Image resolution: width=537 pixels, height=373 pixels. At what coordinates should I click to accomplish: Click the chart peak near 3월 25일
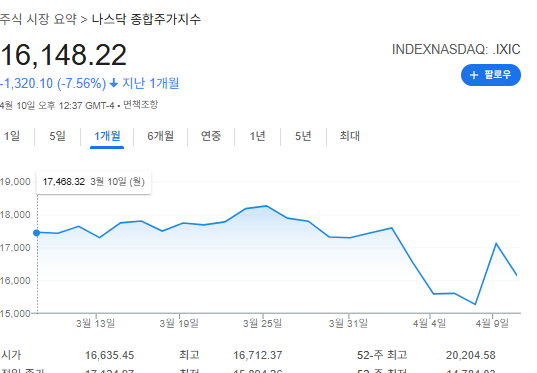pos(266,206)
